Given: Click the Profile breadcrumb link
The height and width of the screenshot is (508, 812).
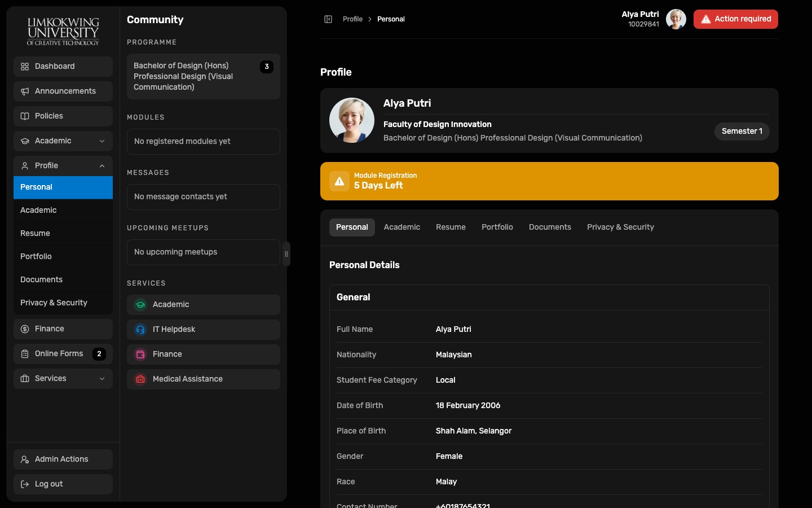Looking at the screenshot, I should [x=352, y=19].
